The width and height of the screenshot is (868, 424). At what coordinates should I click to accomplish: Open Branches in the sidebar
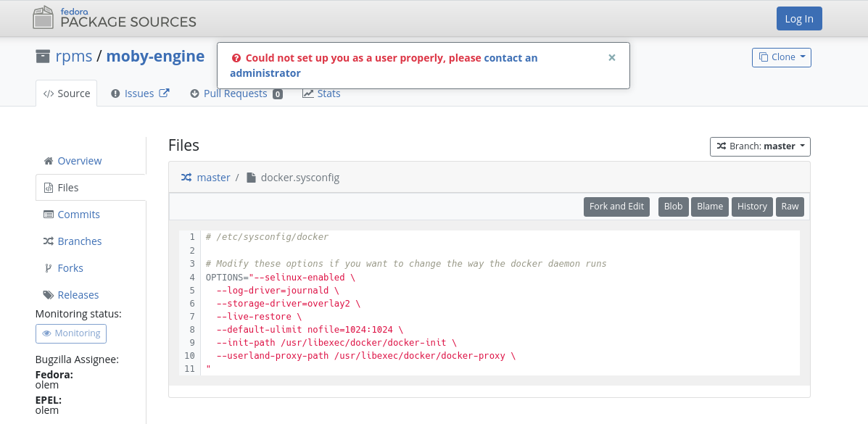tap(80, 241)
